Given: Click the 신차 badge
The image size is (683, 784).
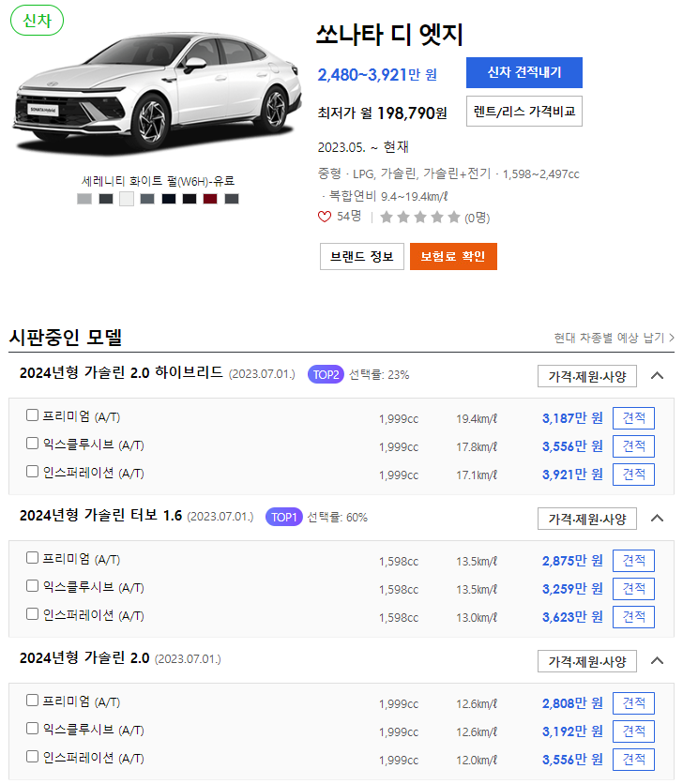Looking at the screenshot, I should click(x=37, y=21).
